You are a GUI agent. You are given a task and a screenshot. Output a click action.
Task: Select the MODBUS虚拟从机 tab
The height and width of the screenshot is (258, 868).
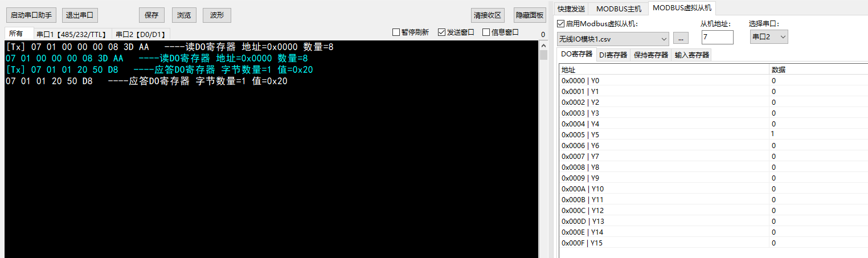(x=682, y=8)
